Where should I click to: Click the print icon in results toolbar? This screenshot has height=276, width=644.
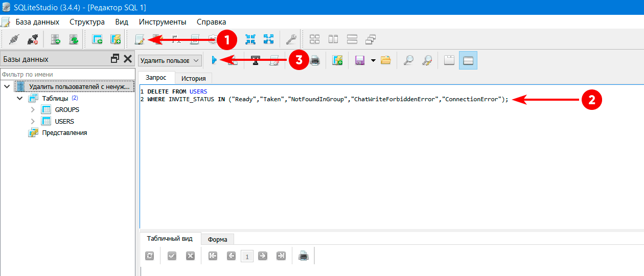tap(304, 256)
